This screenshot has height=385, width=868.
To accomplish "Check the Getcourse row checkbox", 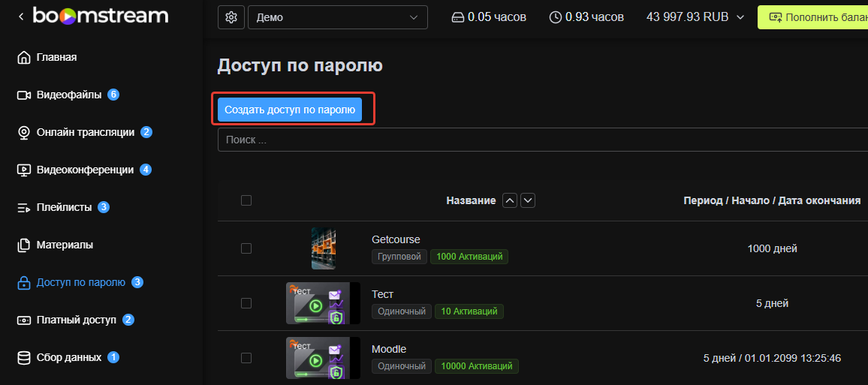I will tap(246, 248).
